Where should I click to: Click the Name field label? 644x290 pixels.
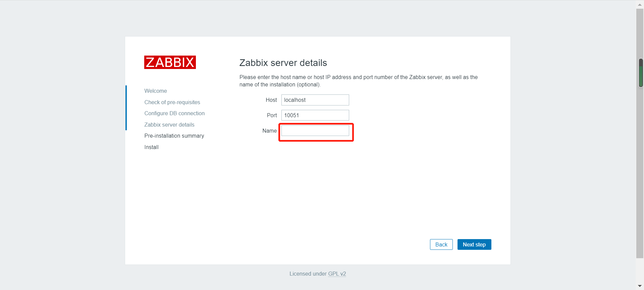point(269,131)
